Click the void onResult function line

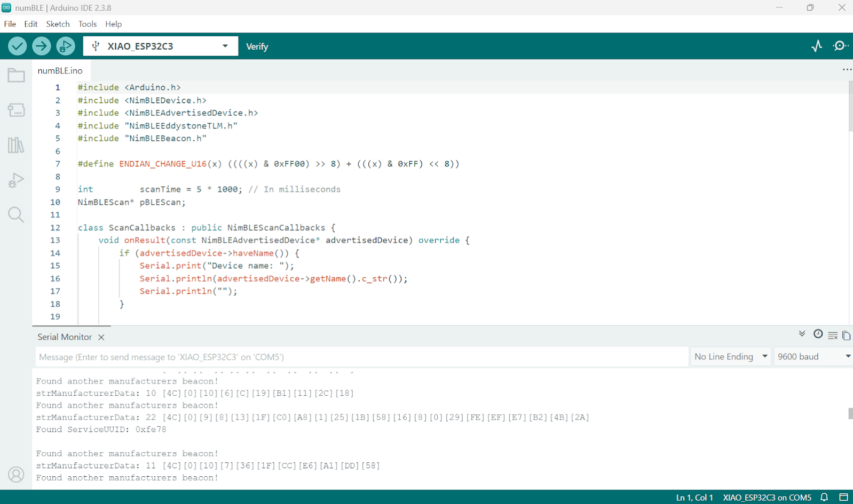coord(284,240)
